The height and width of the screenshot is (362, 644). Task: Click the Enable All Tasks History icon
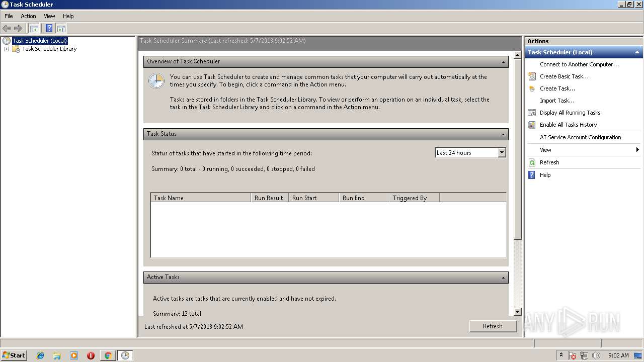[x=532, y=125]
